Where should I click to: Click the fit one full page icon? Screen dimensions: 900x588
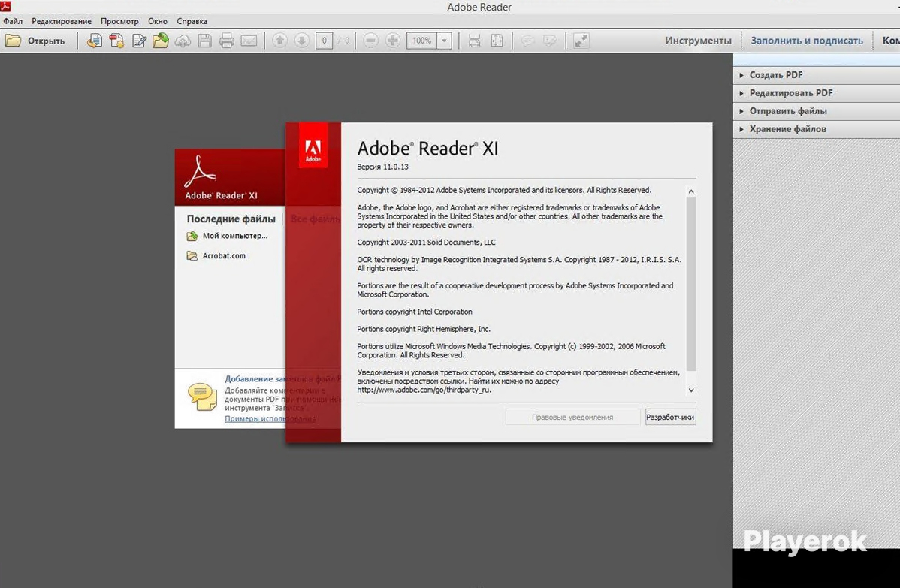click(x=497, y=41)
